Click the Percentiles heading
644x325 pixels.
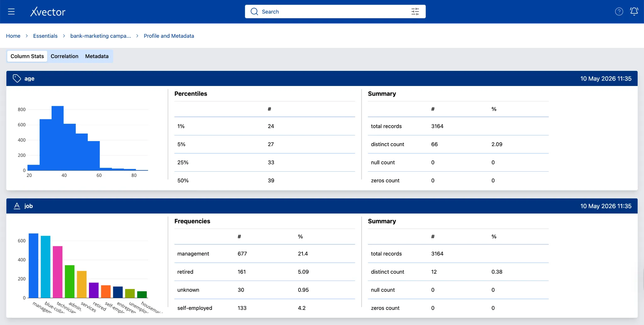(x=191, y=94)
